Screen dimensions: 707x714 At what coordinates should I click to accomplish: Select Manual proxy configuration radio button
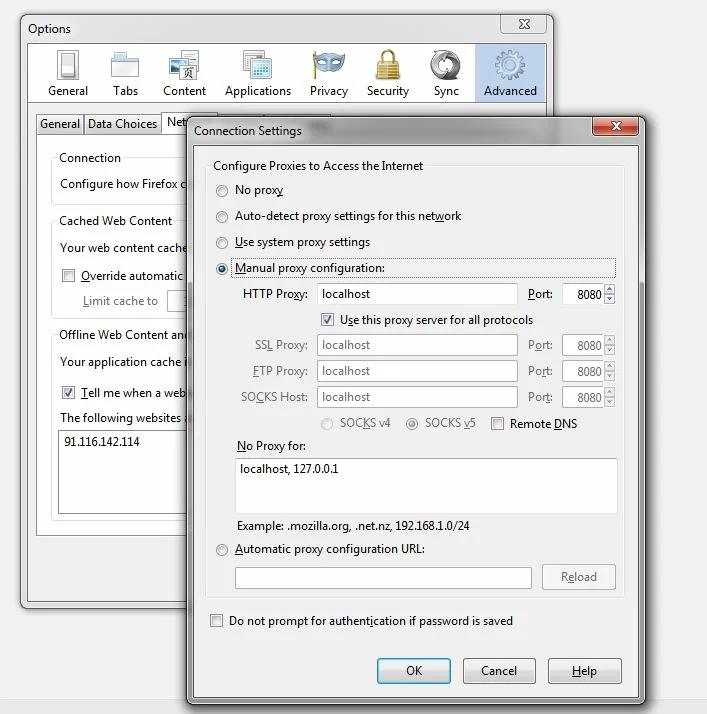222,269
